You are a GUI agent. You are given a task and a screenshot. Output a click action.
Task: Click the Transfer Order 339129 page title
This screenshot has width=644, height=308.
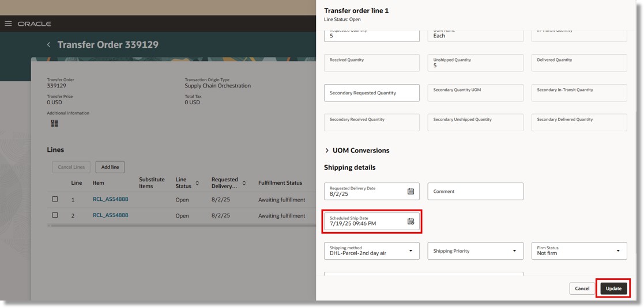coord(108,45)
